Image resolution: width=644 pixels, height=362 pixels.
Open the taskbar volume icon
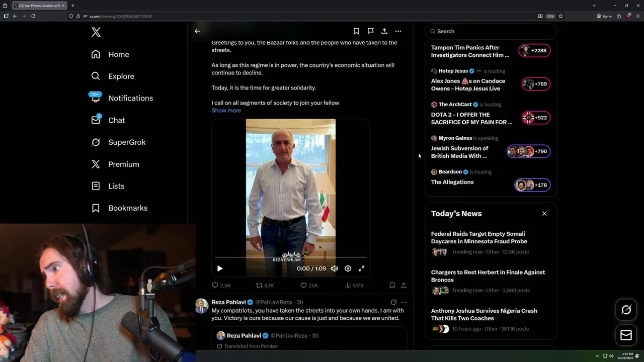click(x=611, y=356)
